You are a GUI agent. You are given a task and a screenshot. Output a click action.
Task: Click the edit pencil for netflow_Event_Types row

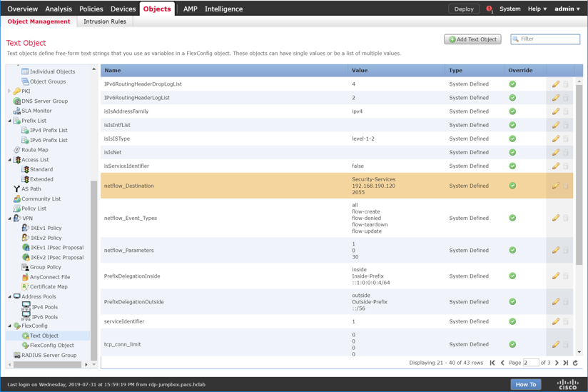click(x=555, y=218)
